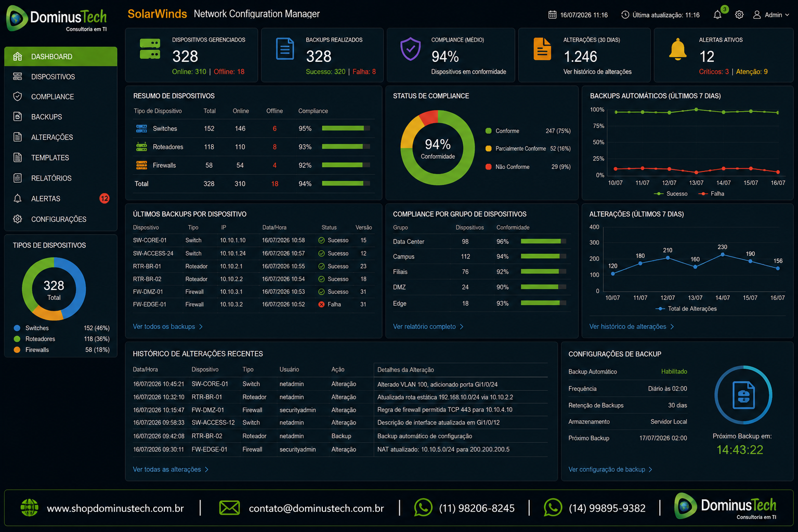Click Ver histórico de alterações on top card
Screen dimensions: 798x532
click(597, 72)
